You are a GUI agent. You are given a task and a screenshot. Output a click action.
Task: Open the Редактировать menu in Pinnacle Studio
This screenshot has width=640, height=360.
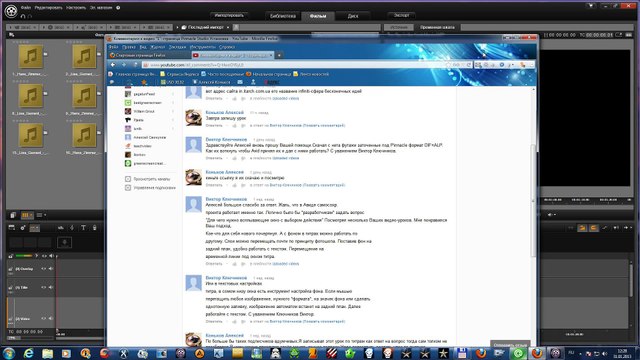click(49, 7)
